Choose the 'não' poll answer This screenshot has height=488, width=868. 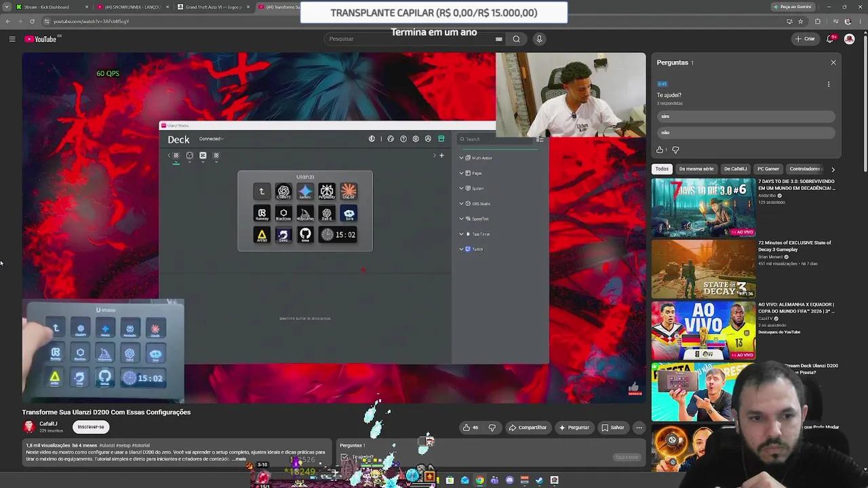click(746, 133)
